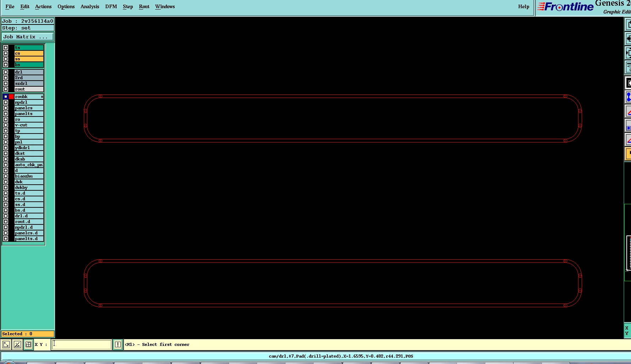Open the DFM menu
Screen dimensions: 631x364
point(111,6)
